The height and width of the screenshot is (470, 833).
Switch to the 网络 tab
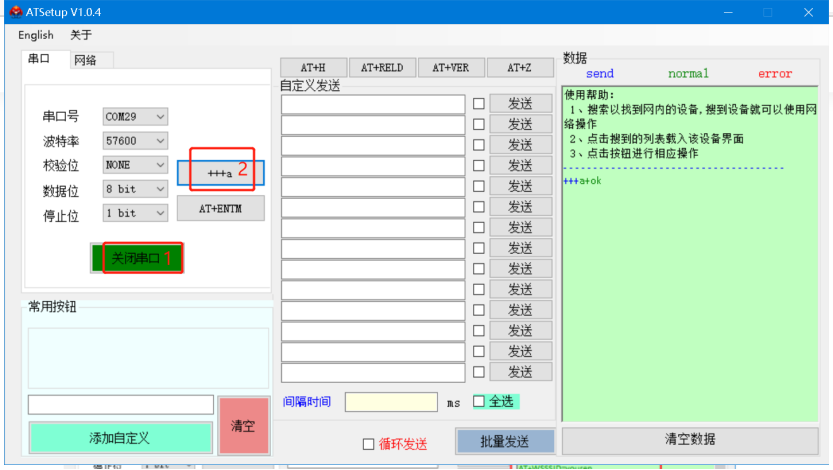tap(86, 60)
